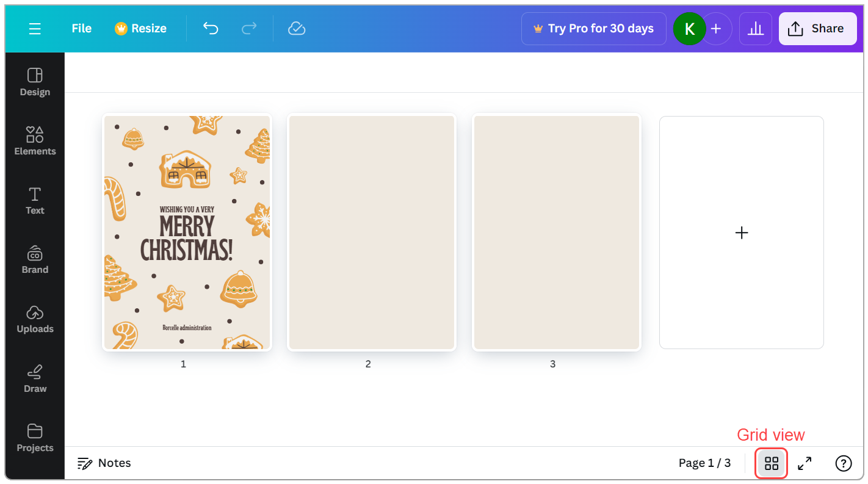Open the hamburger main menu
The width and height of the screenshot is (868, 484).
[x=35, y=28]
